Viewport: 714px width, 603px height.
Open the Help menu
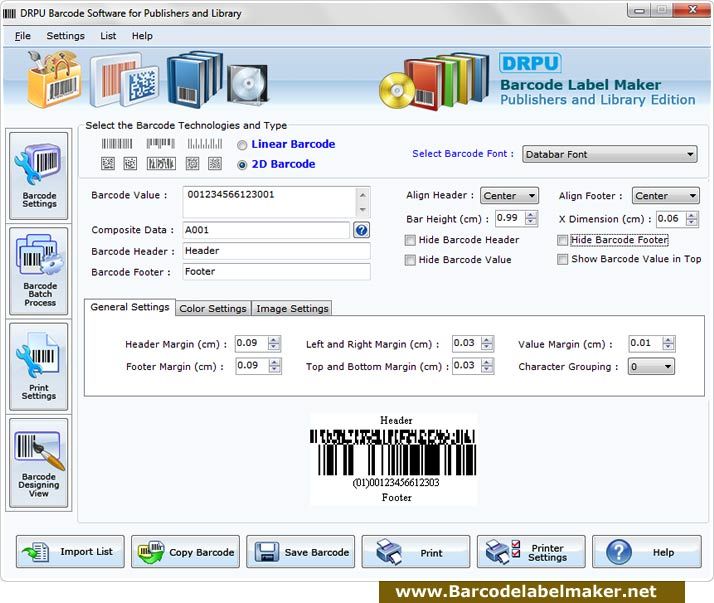click(142, 36)
